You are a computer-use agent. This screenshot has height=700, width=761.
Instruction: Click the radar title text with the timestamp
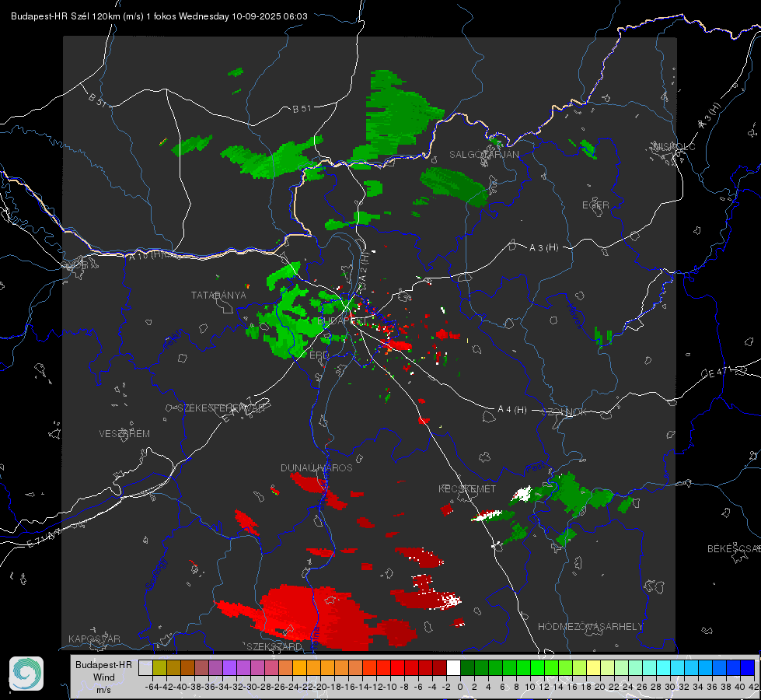[x=159, y=16]
